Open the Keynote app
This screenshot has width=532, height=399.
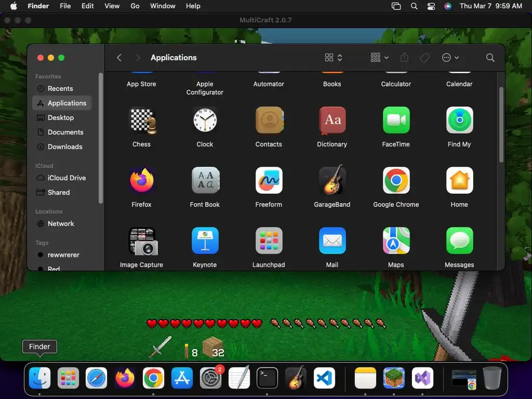(205, 241)
